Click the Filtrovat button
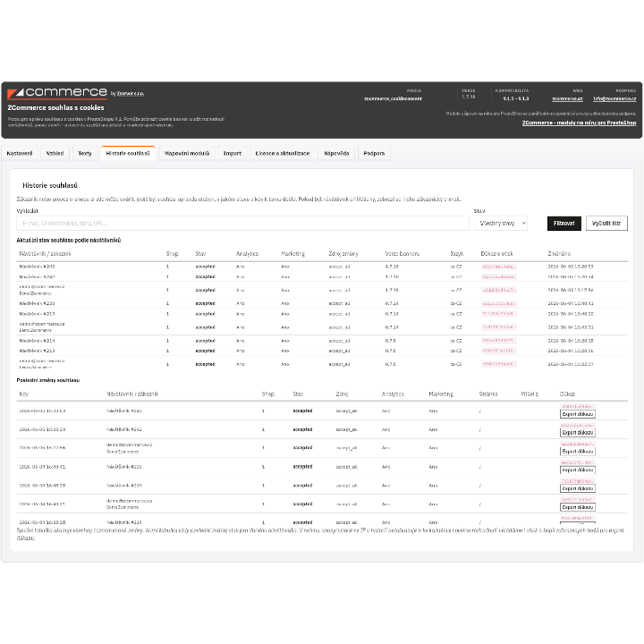Image resolution: width=644 pixels, height=644 pixels. point(563,223)
